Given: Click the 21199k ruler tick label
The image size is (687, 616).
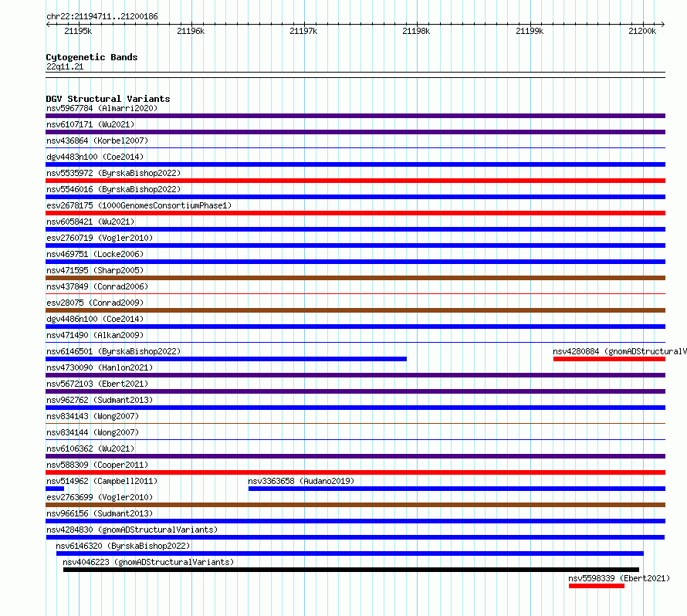Looking at the screenshot, I should click(530, 31).
